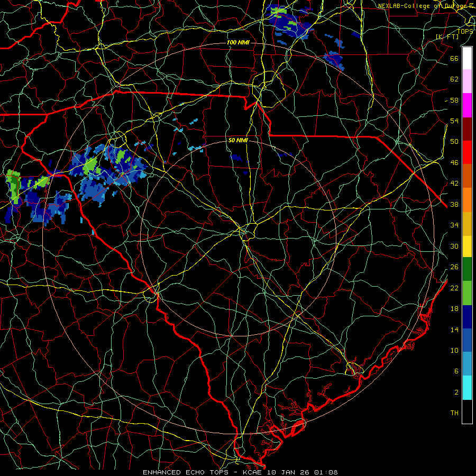Select the light blue legend swatch
Image resolution: width=476 pixels, height=476 pixels.
[x=467, y=364]
